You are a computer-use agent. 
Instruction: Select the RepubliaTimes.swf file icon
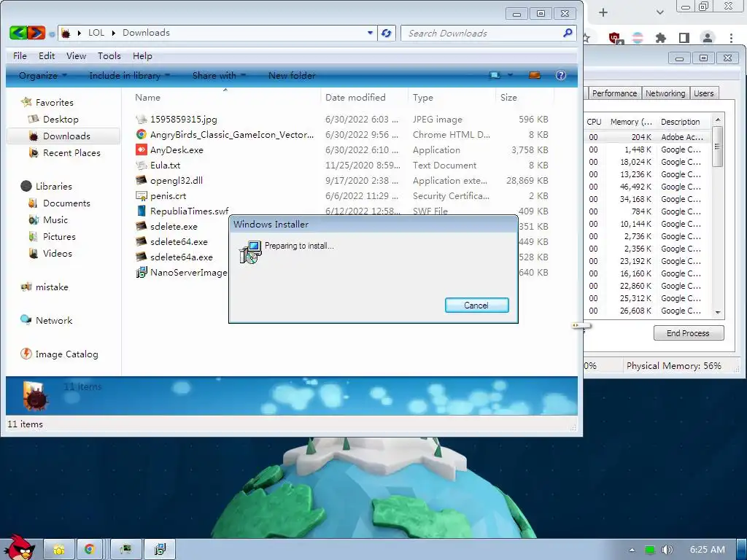pos(141,211)
